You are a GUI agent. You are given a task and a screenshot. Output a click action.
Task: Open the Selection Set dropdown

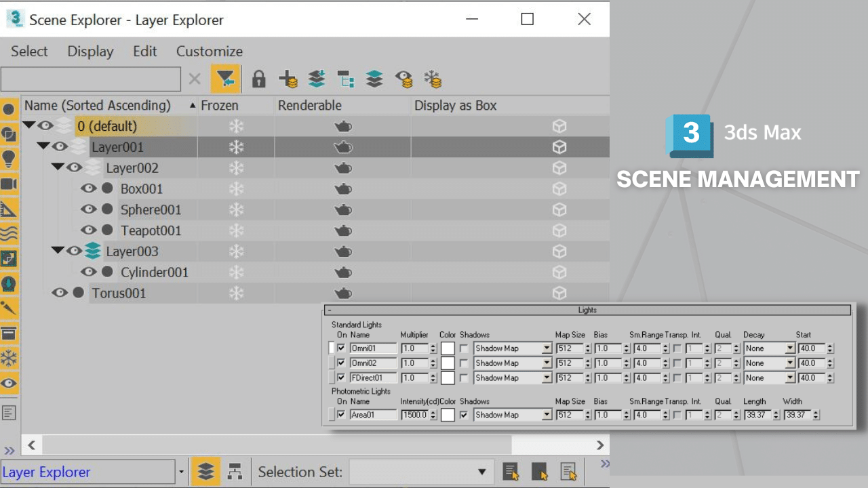(481, 472)
